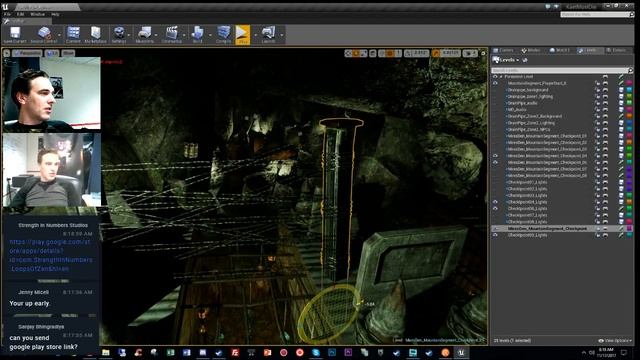Click the Unreal Editor taskbar icon

(x=461, y=352)
